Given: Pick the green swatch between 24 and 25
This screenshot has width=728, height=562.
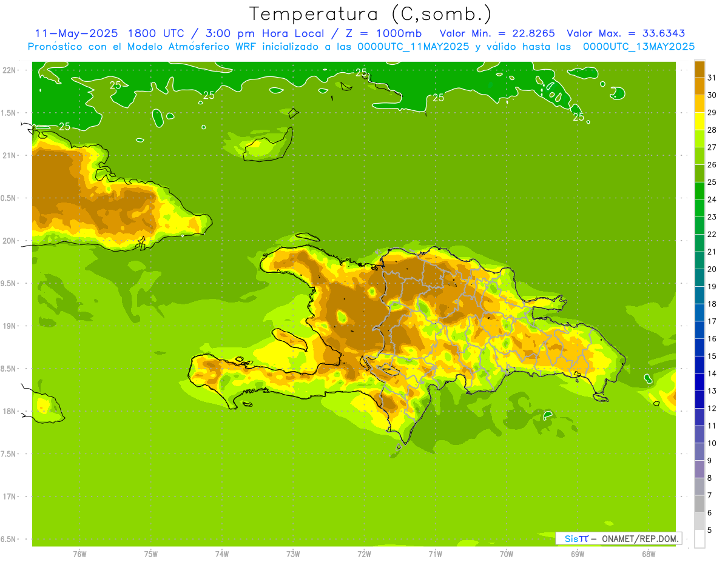Looking at the screenshot, I should click(699, 191).
